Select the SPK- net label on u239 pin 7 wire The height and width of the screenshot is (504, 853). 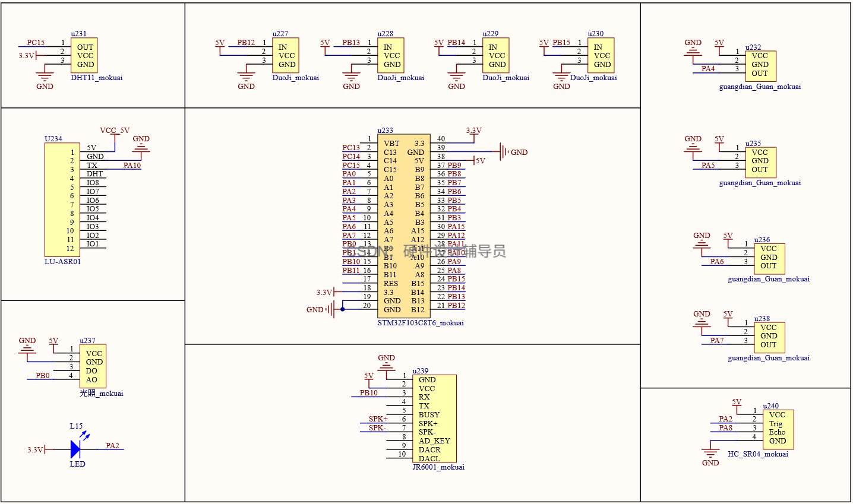click(377, 428)
